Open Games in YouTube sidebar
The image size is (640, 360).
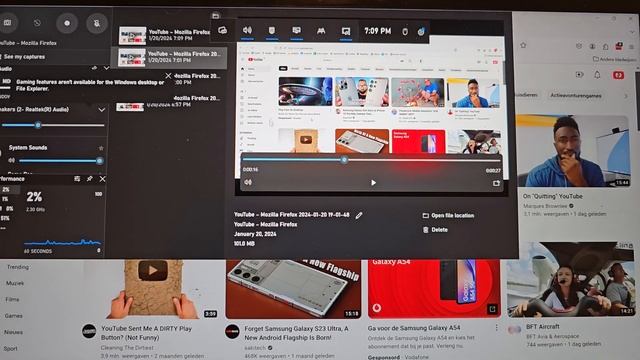13,316
